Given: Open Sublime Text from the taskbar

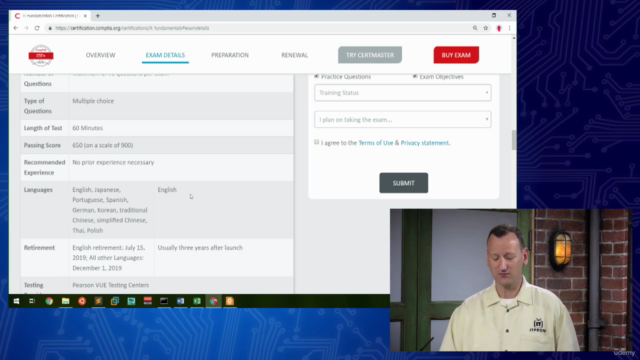Looking at the screenshot, I should click(98, 301).
